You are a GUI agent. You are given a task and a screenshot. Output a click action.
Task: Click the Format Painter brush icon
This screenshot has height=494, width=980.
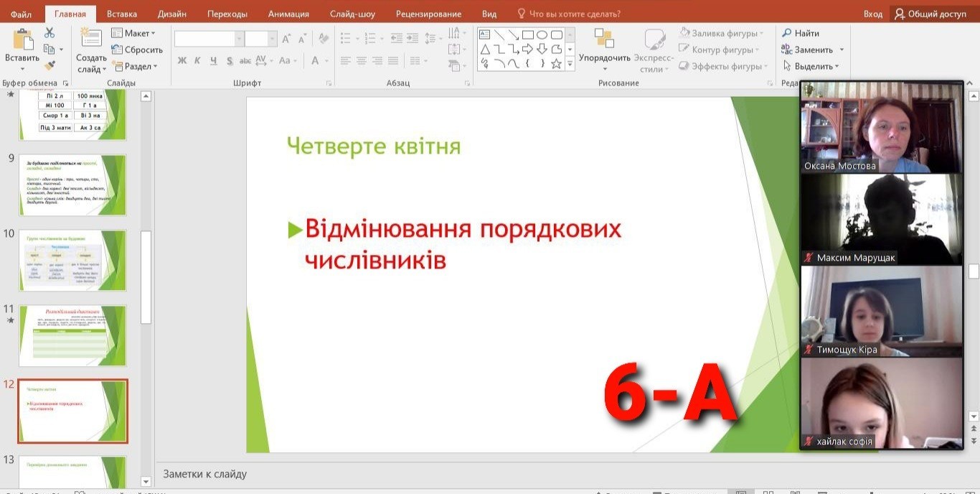pos(50,66)
